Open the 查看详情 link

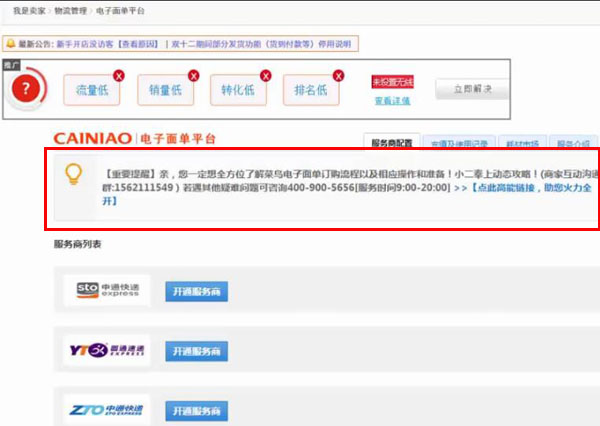coord(393,101)
